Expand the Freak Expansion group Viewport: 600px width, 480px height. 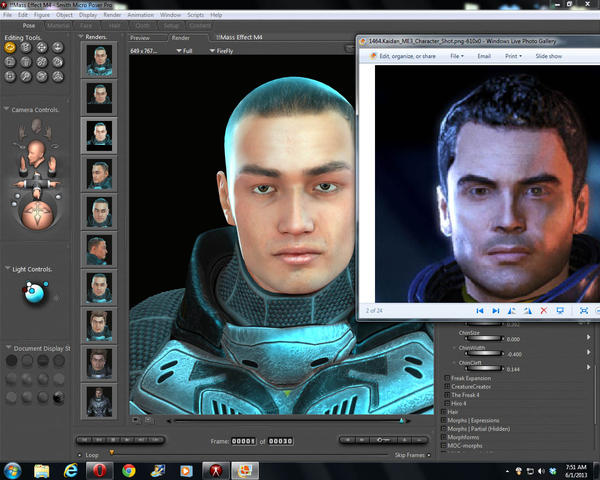click(x=447, y=378)
